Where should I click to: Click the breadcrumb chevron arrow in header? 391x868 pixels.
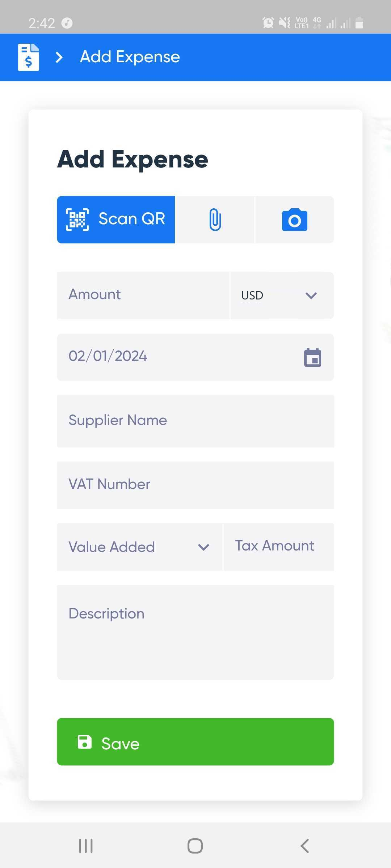coord(59,57)
